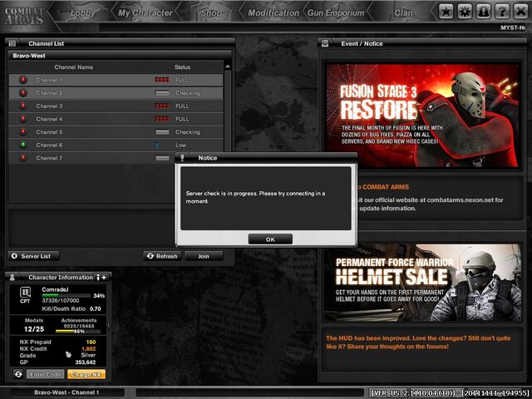Select the Channel 6 row name
This screenshot has height=399, width=532.
pos(49,145)
